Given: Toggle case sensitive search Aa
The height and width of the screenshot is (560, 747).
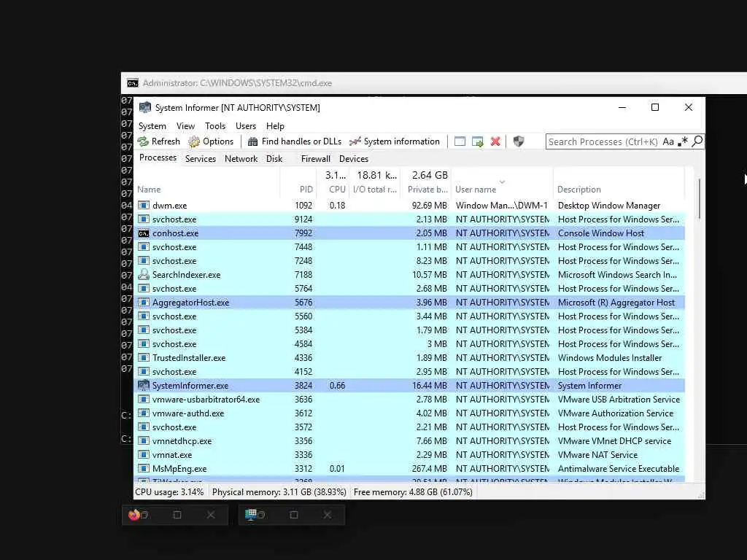Looking at the screenshot, I should 668,141.
